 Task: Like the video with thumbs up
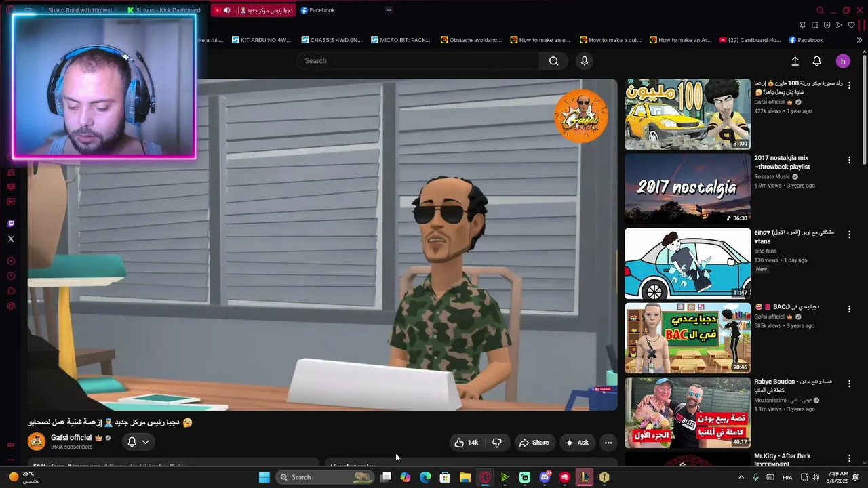(459, 443)
